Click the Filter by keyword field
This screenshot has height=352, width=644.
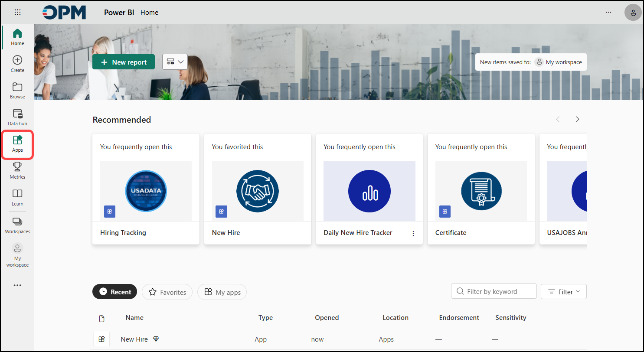[494, 291]
